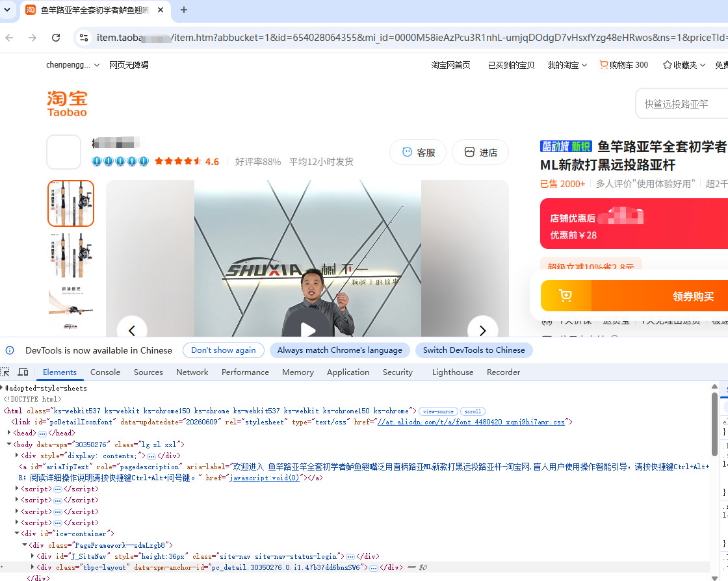Switch to Console tab

105,372
